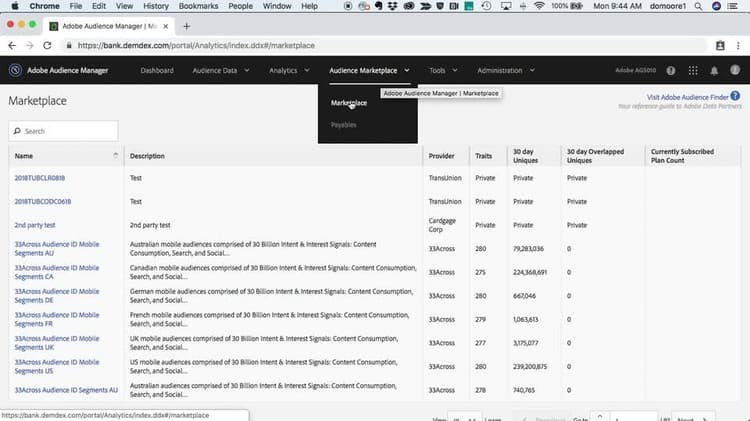
Task: Select Payables in the dropdown
Action: click(343, 125)
